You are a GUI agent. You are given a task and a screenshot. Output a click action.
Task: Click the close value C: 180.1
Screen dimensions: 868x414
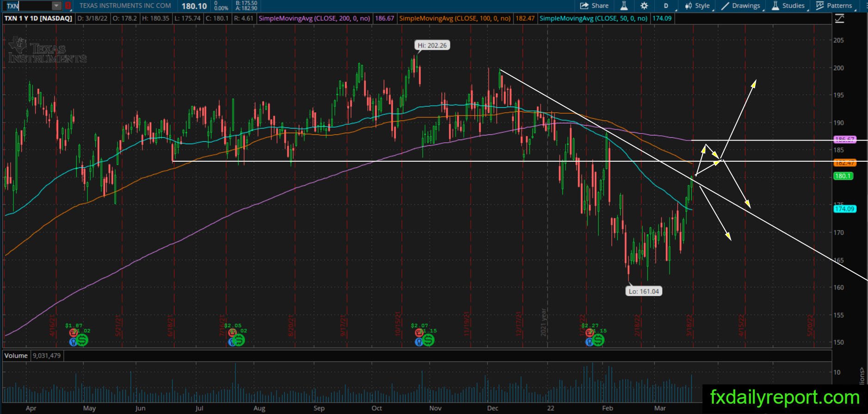(217, 18)
